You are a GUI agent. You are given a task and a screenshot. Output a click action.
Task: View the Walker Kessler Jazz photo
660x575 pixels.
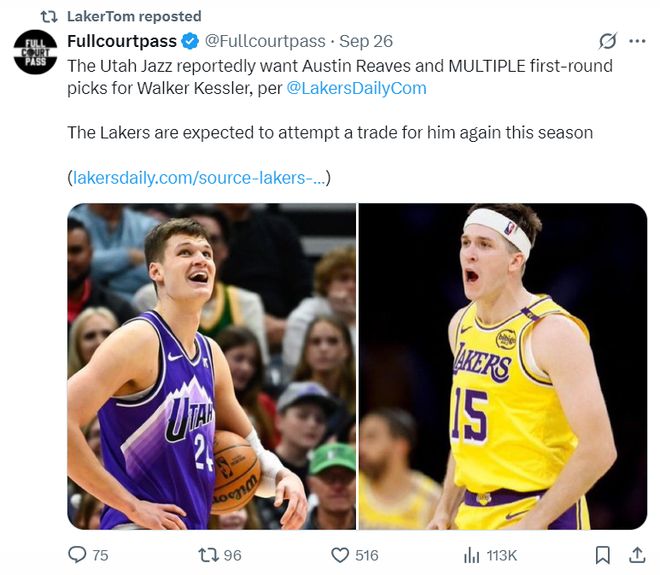click(211, 366)
